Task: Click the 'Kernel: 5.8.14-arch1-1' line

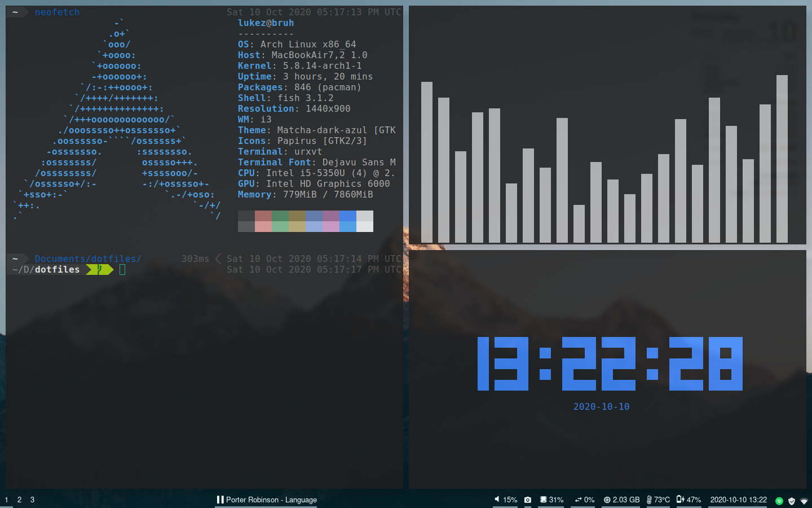Action: [300, 65]
